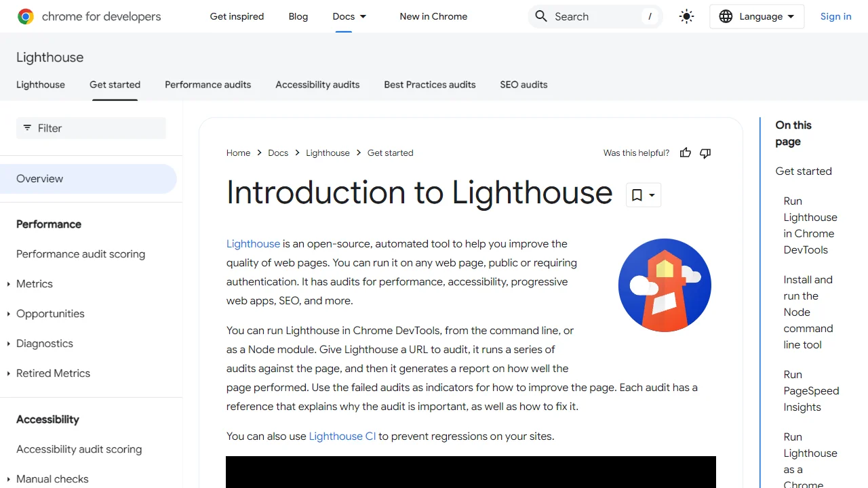
Task: Switch to the Lighthouse tab
Action: (41, 85)
